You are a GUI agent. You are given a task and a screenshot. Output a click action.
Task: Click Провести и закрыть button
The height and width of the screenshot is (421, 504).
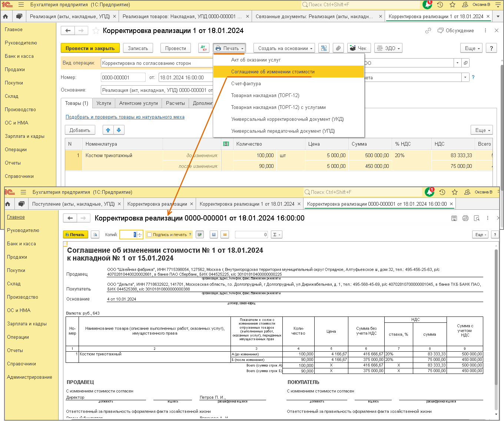click(x=90, y=48)
